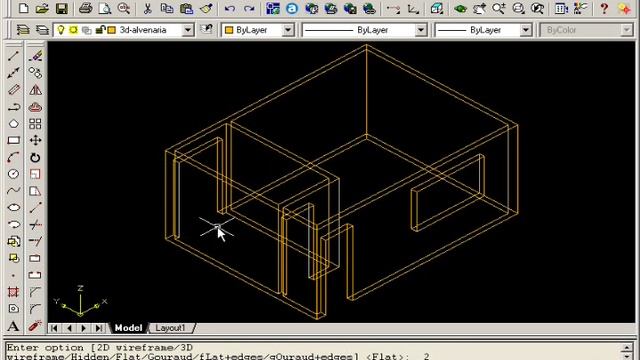Click the command line scroll up arrow
The height and width of the screenshot is (360, 640).
pyautogui.click(x=627, y=348)
